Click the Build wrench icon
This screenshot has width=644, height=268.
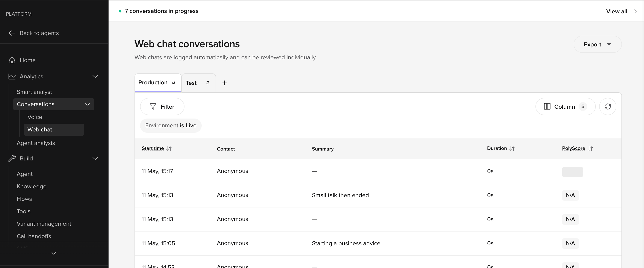pyautogui.click(x=12, y=158)
